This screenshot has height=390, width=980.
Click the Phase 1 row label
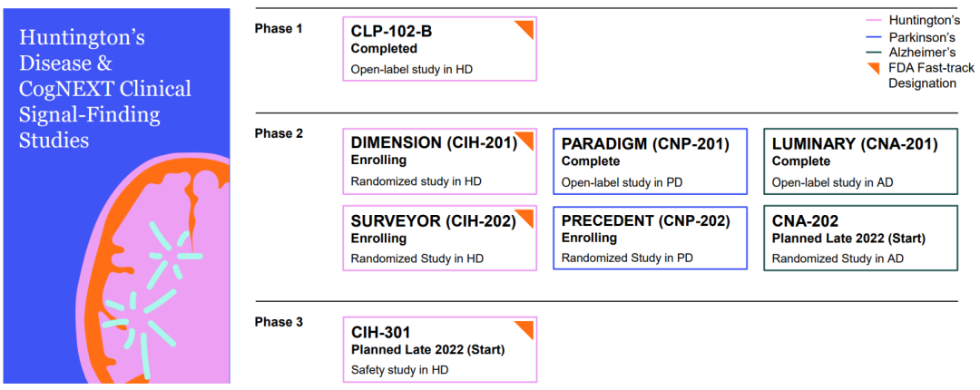coord(279,28)
